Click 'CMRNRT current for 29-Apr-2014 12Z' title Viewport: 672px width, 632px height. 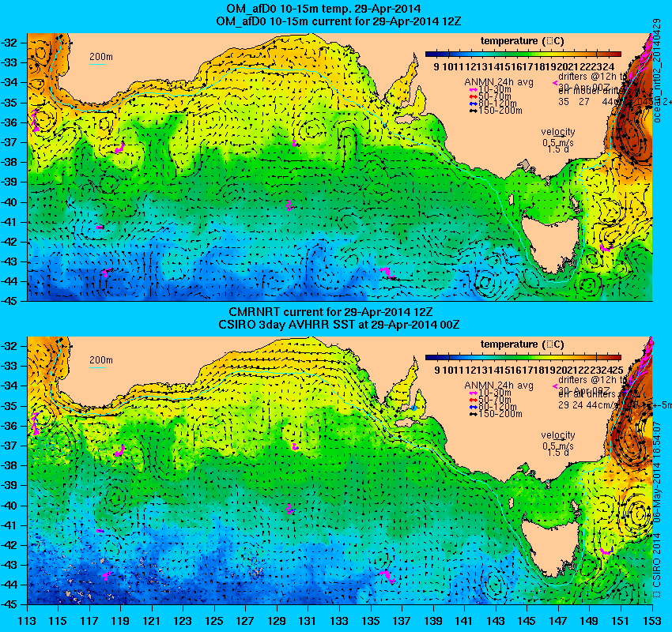[x=330, y=312]
